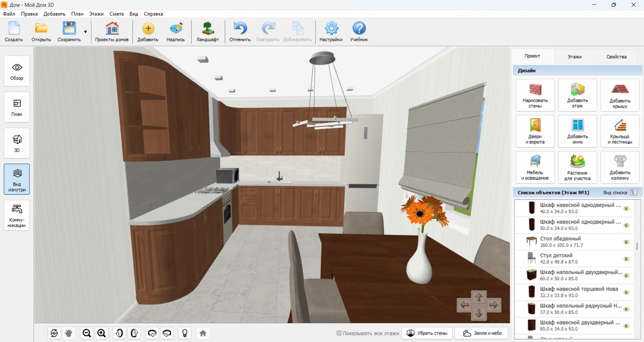The width and height of the screenshot is (644, 342).
Task: Click the 360 panorama view icon
Action: point(54,333)
